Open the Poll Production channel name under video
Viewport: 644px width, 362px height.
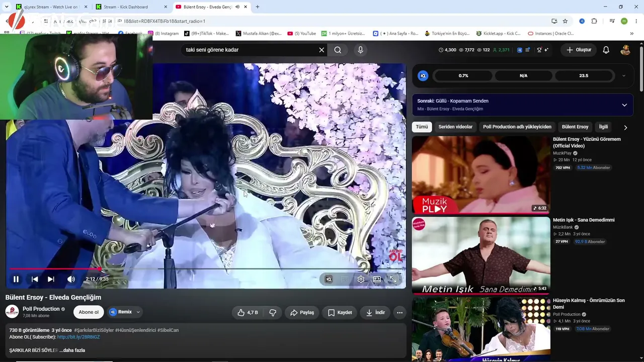pos(41,309)
